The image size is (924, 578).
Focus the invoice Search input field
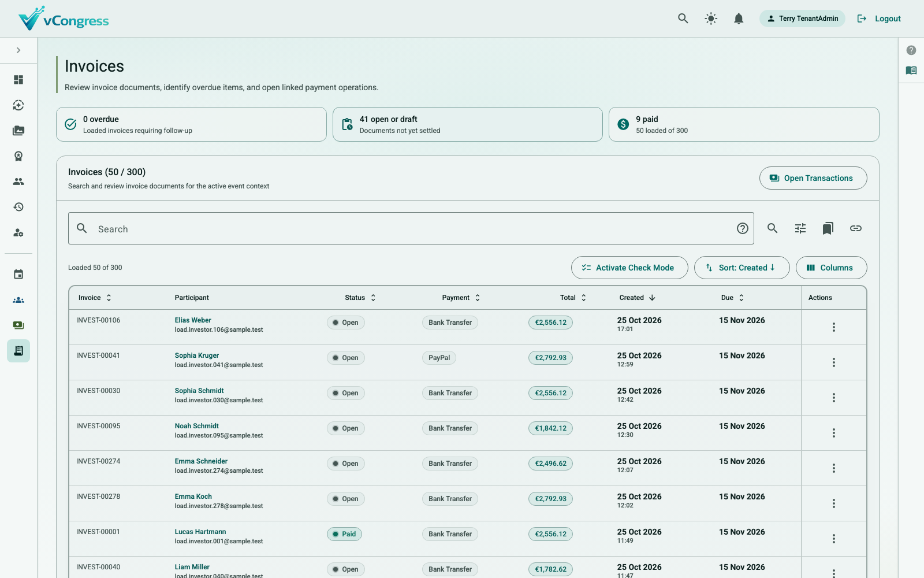point(411,228)
